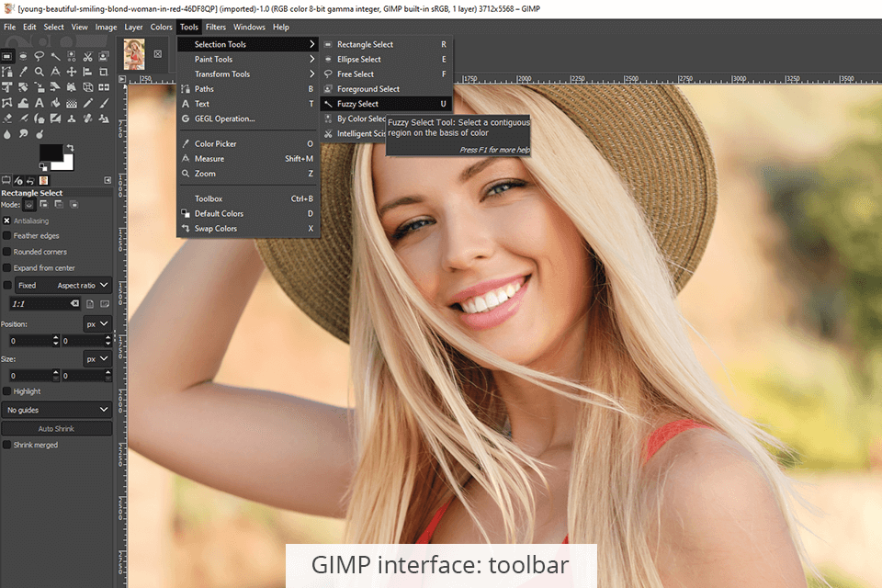Image resolution: width=882 pixels, height=588 pixels.
Task: Select the Clone stamp toolbox icon
Action: [72, 119]
